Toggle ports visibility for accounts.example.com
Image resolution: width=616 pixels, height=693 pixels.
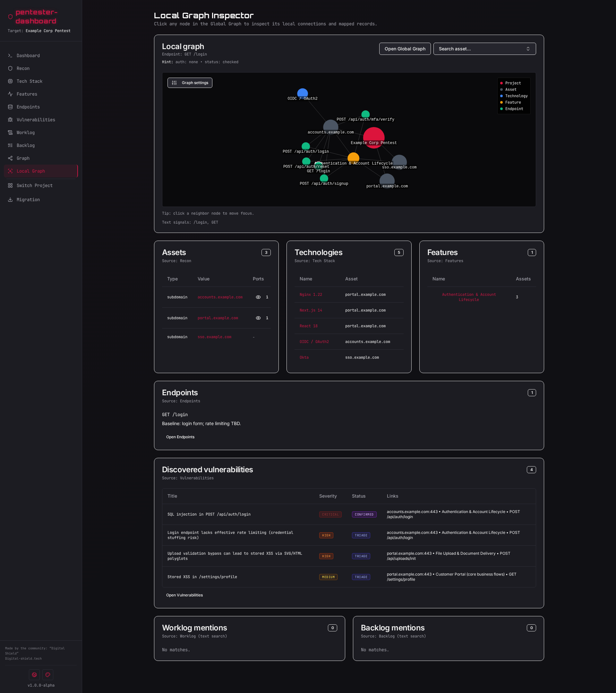click(x=258, y=297)
